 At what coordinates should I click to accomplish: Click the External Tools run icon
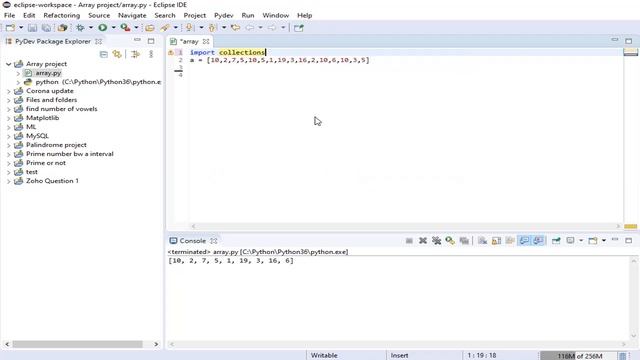(125, 28)
